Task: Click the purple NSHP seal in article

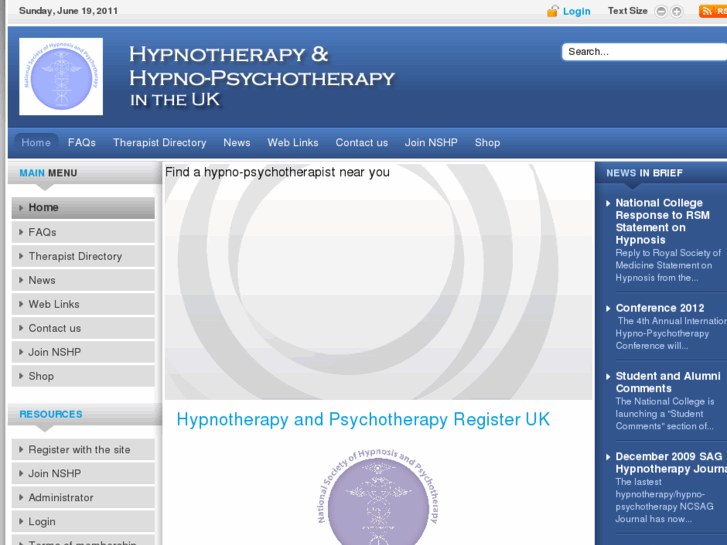Action: point(378,496)
